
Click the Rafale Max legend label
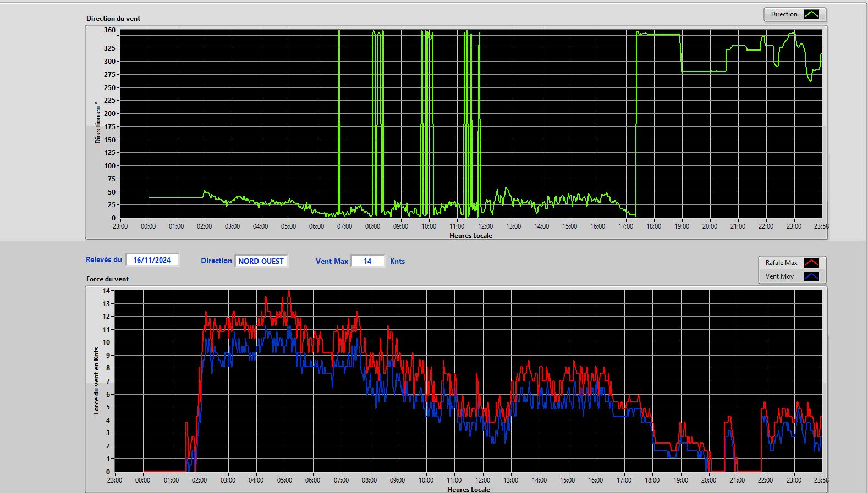pos(781,263)
